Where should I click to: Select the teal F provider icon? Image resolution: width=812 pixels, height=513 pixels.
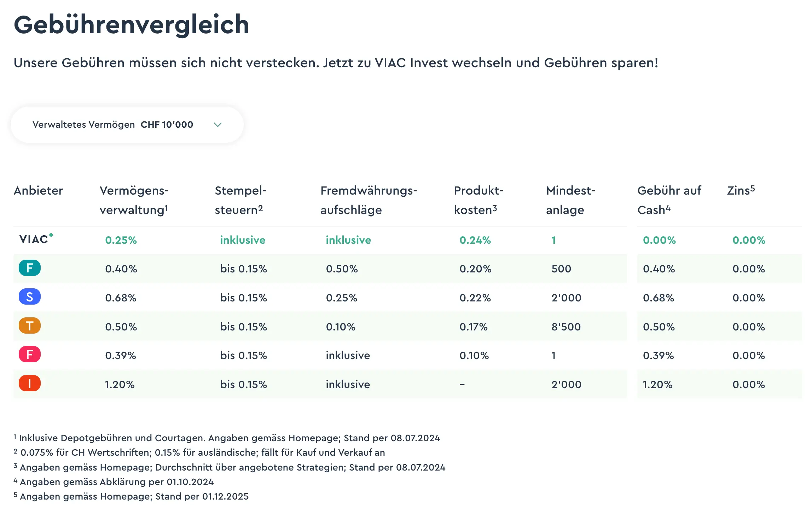(30, 269)
